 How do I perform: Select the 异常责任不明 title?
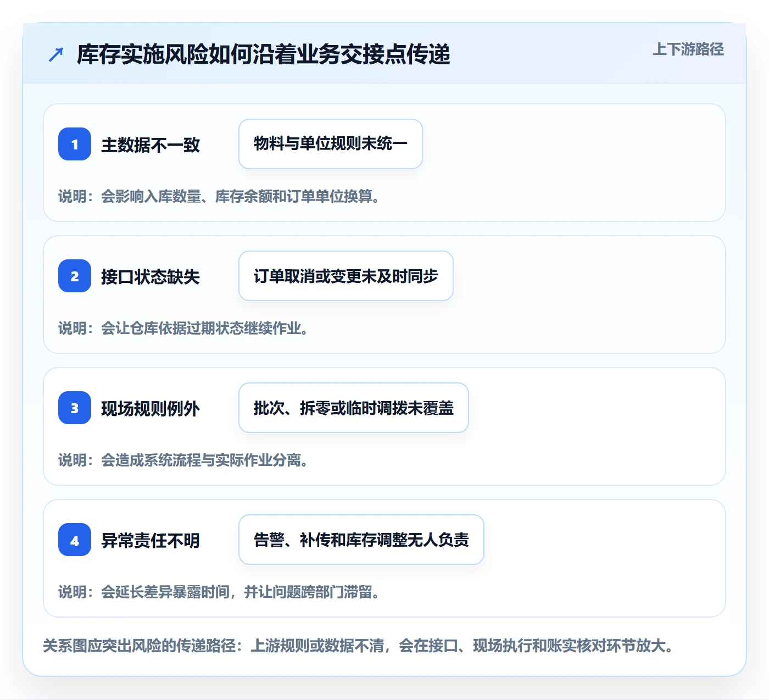pyautogui.click(x=151, y=541)
